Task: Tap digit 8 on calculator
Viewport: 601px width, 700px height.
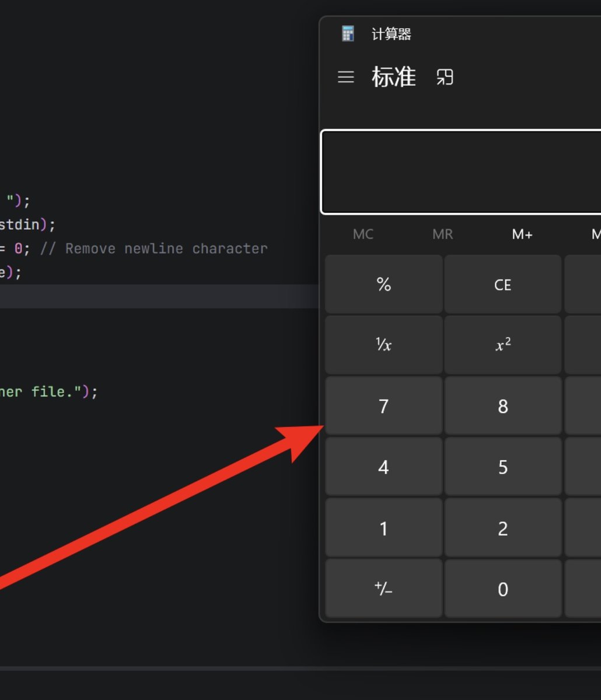Action: (x=503, y=406)
